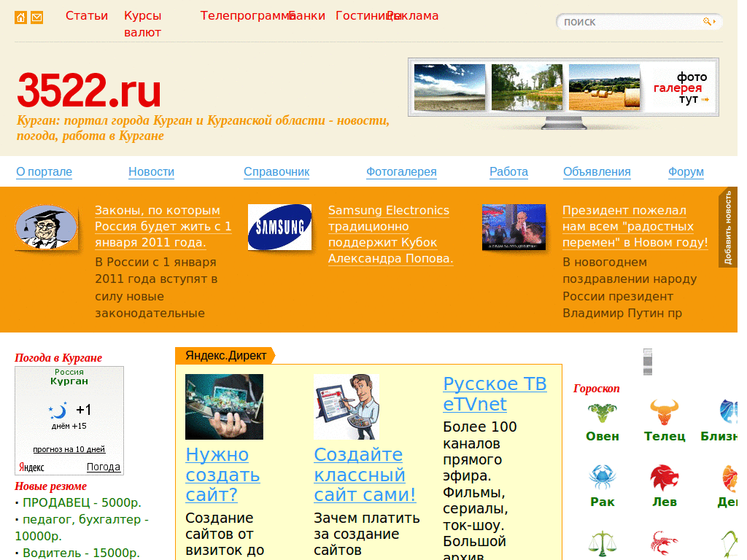Open the Фотогалерея section
Screen dimensions: 747x560
(x=401, y=172)
